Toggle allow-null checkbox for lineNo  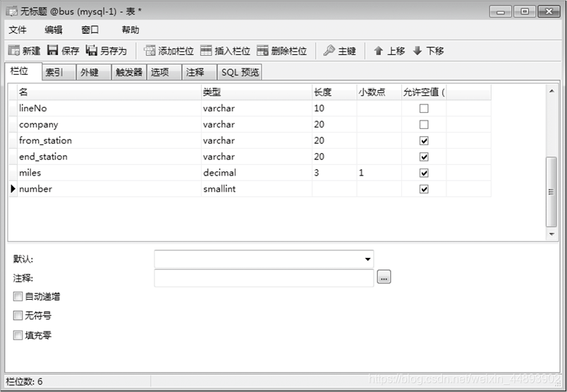(x=424, y=109)
